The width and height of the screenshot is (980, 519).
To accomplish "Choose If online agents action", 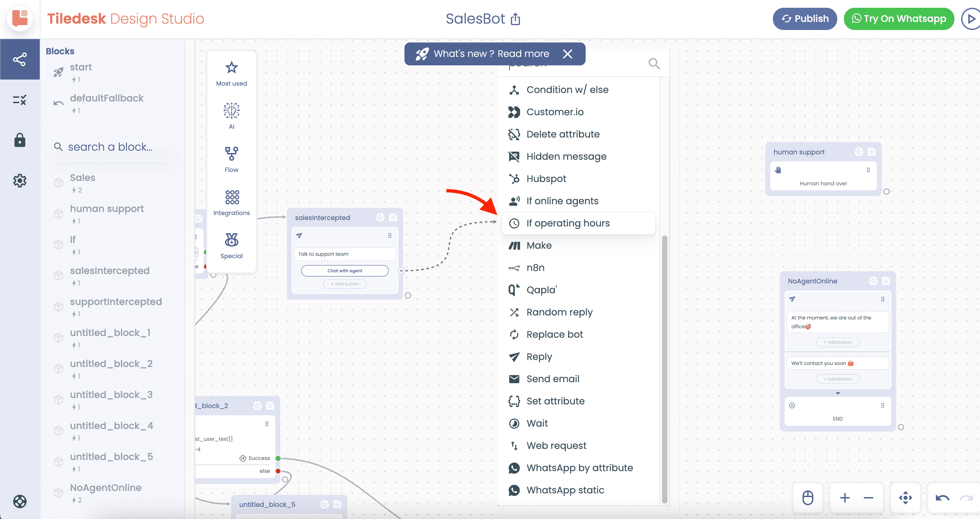I will point(578,201).
